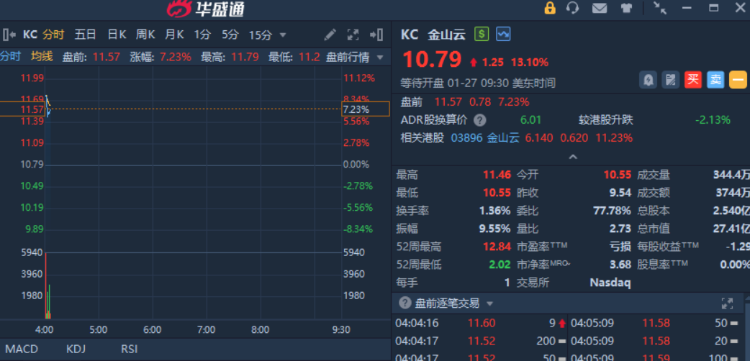
Task: Click the price alert bell icon
Action: coord(648,80)
